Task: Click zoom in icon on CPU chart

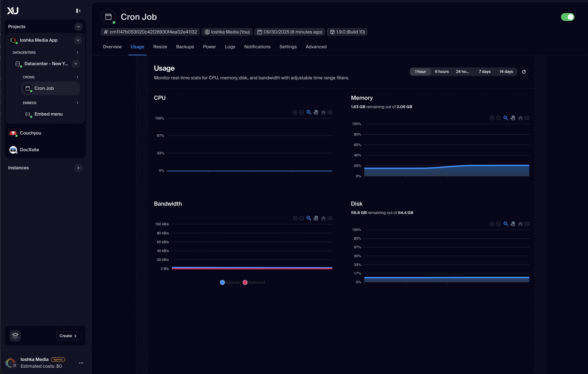Action: (x=295, y=112)
